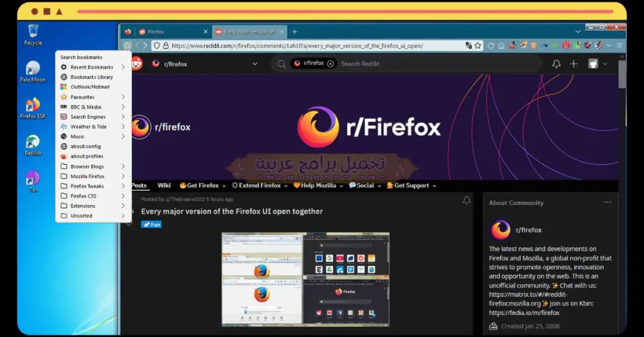This screenshot has height=337, width=644.
Task: Remove the r/firefox search filter chip
Action: (x=331, y=64)
